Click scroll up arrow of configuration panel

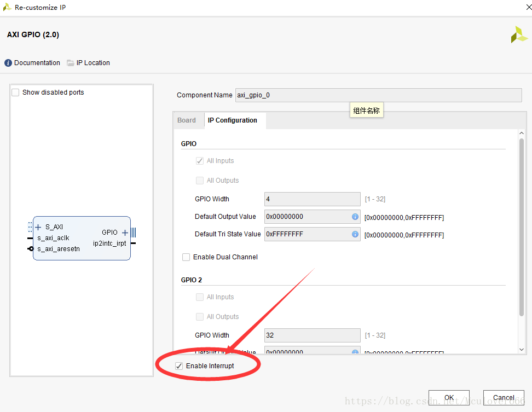tap(522, 134)
